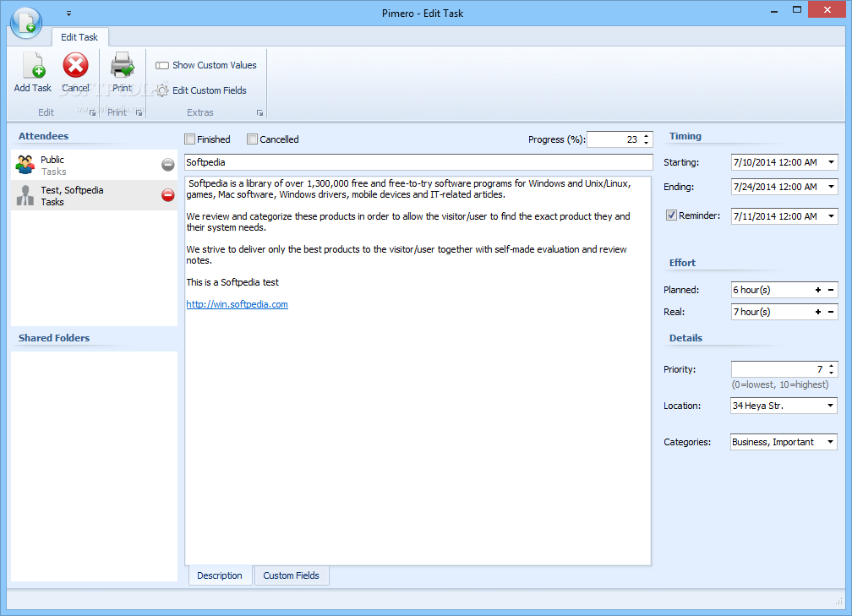
Task: Select the Test, Softpedia Tasks attendee
Action: [94, 195]
